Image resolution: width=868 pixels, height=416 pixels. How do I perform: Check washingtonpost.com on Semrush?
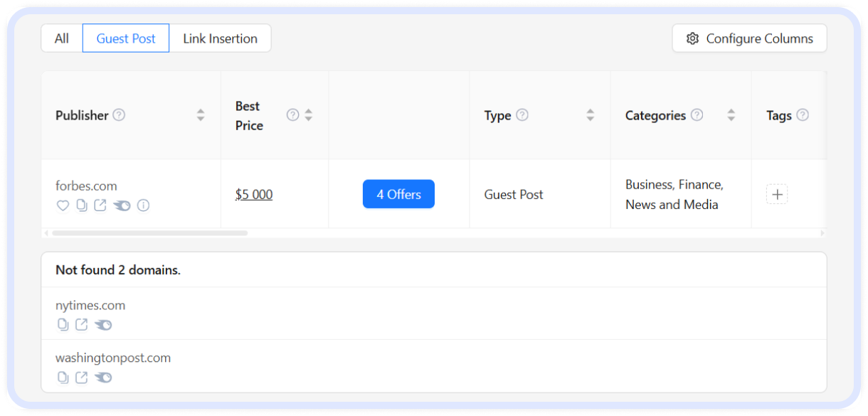(x=103, y=378)
